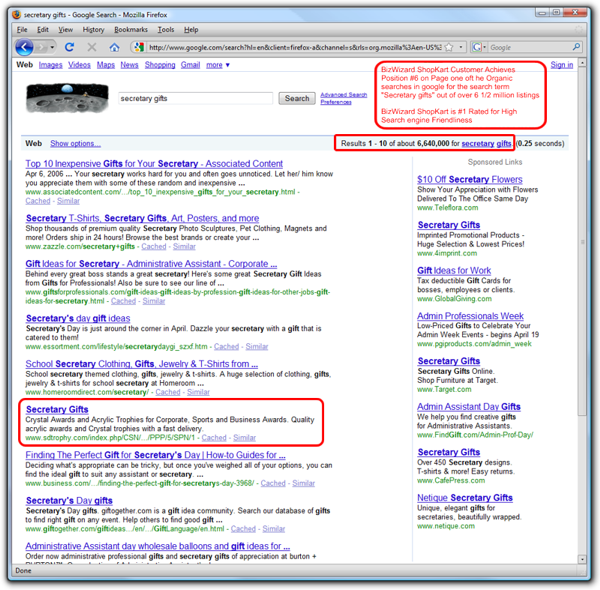Open CafePress 'Secretary Gifts' sponsored link
600x590 pixels.
449,452
